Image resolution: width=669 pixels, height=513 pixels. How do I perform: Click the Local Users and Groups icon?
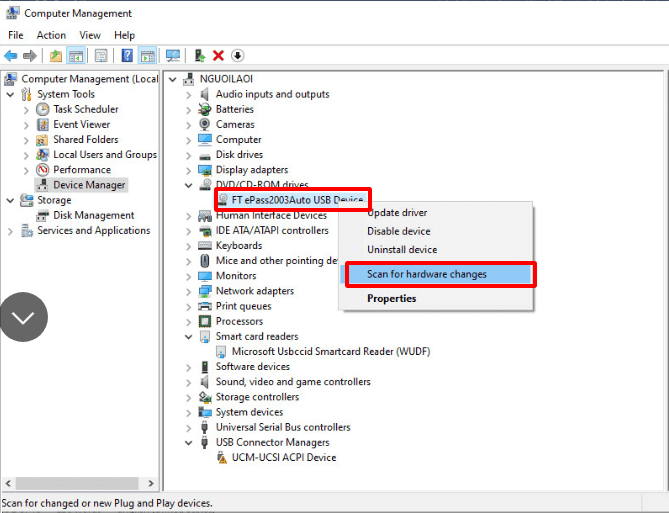click(42, 154)
